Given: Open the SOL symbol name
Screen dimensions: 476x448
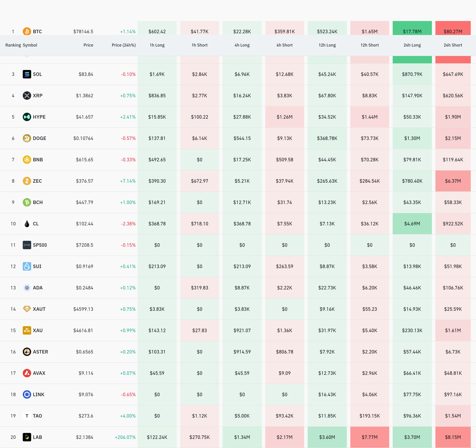Looking at the screenshot, I should pyautogui.click(x=37, y=74).
